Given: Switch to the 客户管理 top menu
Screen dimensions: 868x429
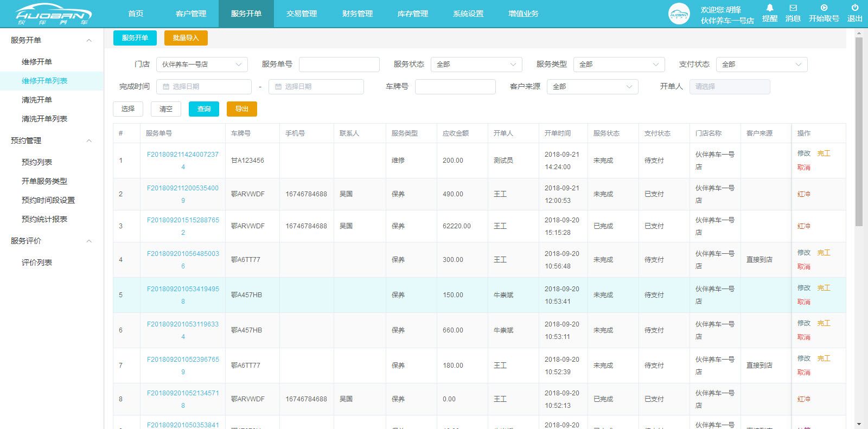Looking at the screenshot, I should tap(191, 14).
